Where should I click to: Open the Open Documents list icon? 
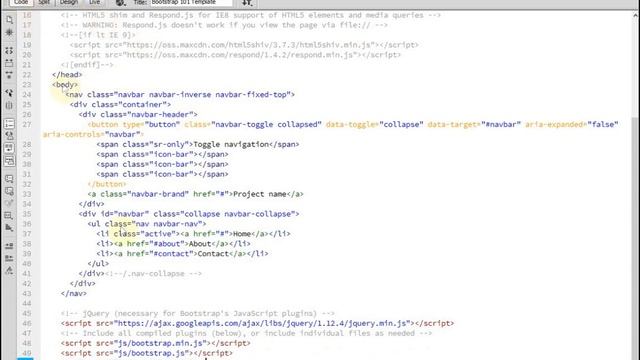[9, 20]
